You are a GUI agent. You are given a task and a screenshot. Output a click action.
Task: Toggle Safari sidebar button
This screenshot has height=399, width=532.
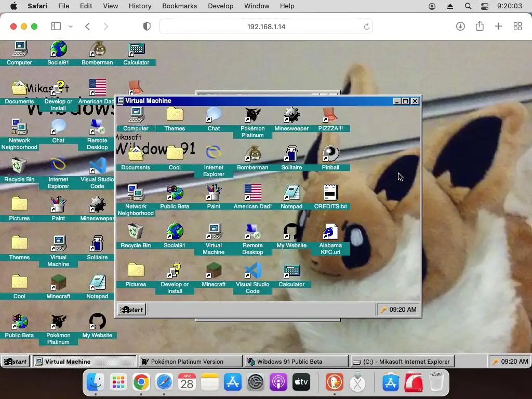click(x=56, y=26)
